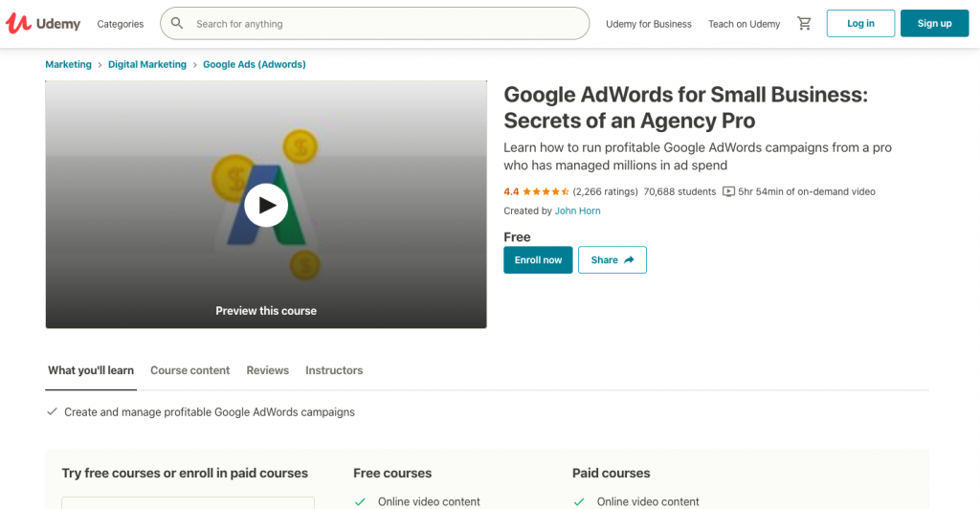Click the star rating icons
This screenshot has height=509, width=980.
click(546, 191)
